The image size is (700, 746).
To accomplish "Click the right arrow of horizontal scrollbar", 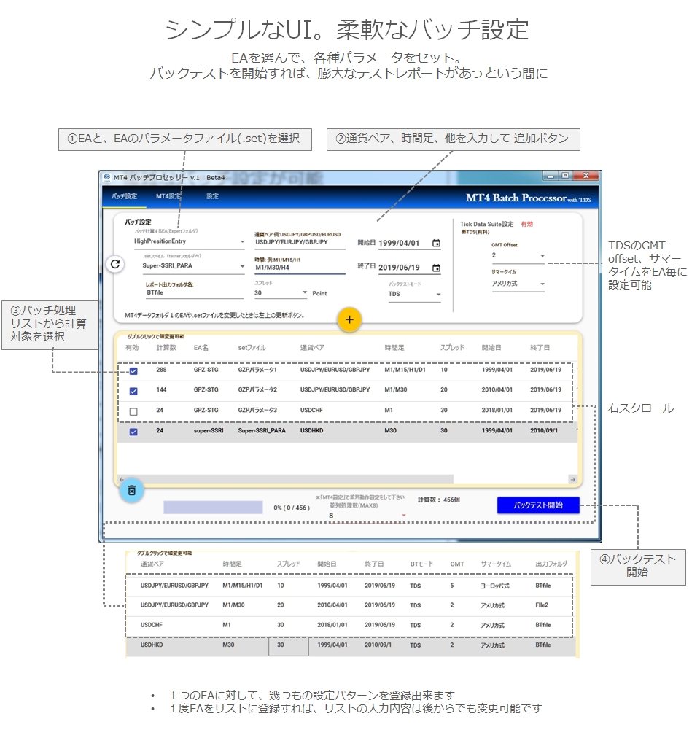I will click(573, 480).
